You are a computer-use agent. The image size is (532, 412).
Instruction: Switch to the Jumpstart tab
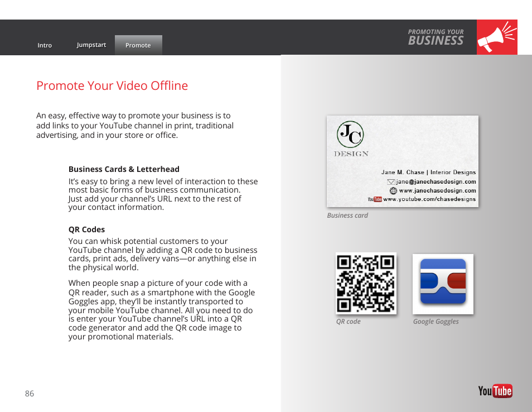pos(91,45)
